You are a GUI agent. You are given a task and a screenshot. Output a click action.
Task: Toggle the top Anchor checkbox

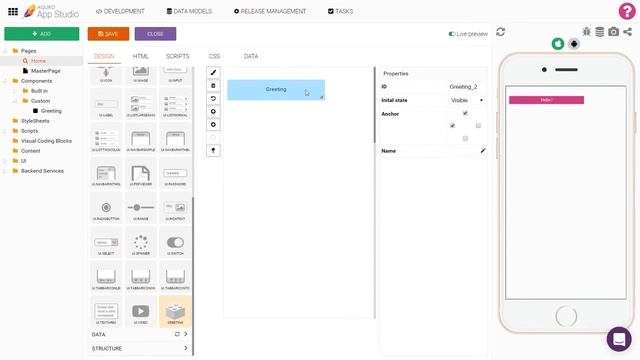pos(465,113)
